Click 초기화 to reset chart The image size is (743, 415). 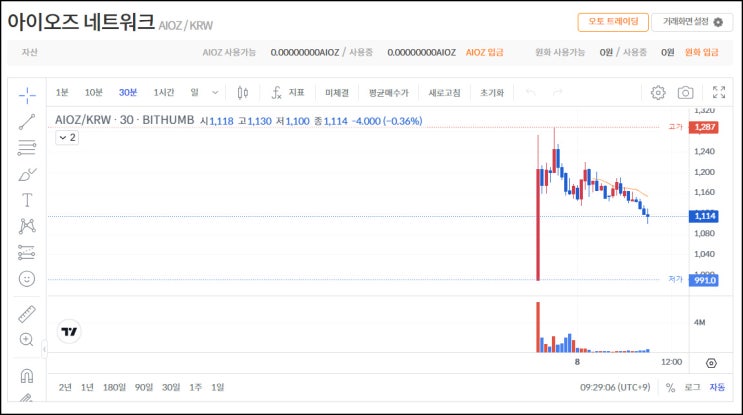[492, 93]
